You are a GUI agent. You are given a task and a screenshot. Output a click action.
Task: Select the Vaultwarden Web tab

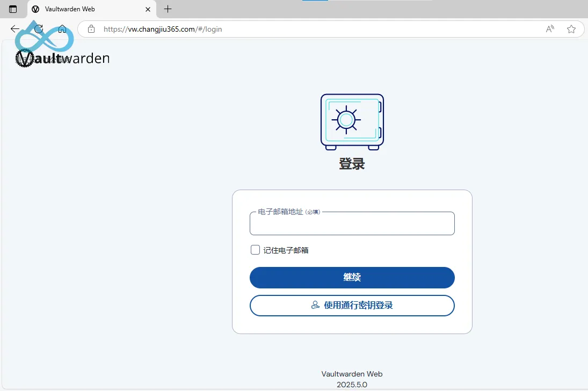[92, 9]
